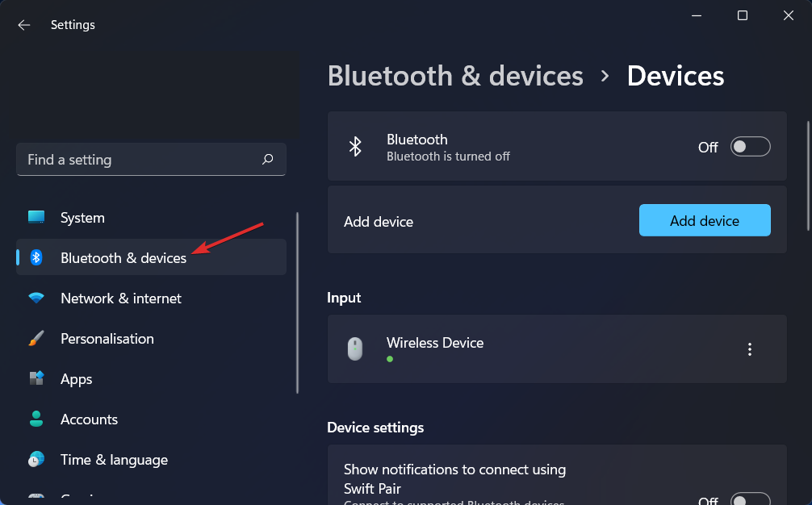Click the Network & internet globe icon

[x=37, y=298]
